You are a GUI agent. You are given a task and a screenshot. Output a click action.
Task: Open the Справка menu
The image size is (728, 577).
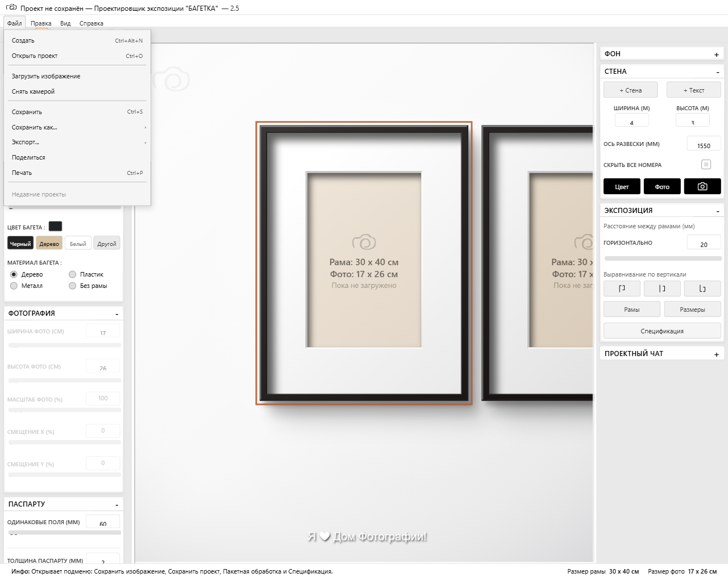(x=91, y=23)
